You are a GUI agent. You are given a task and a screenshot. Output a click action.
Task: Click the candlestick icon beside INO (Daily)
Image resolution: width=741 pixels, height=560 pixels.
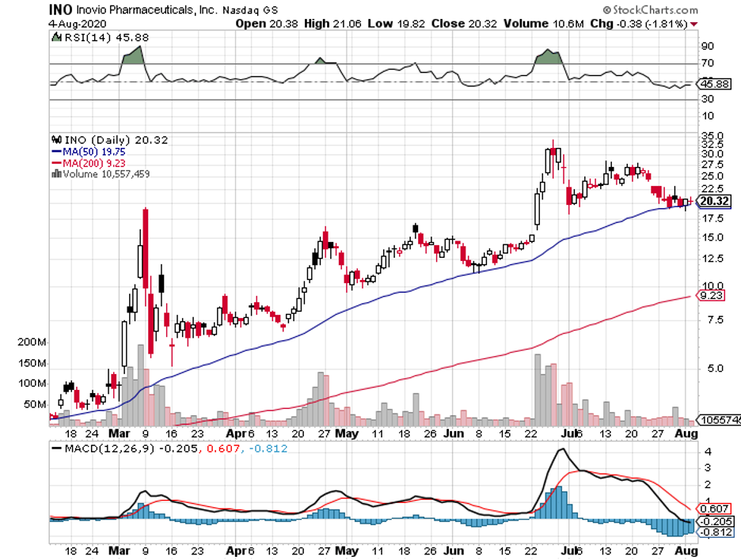[57, 140]
